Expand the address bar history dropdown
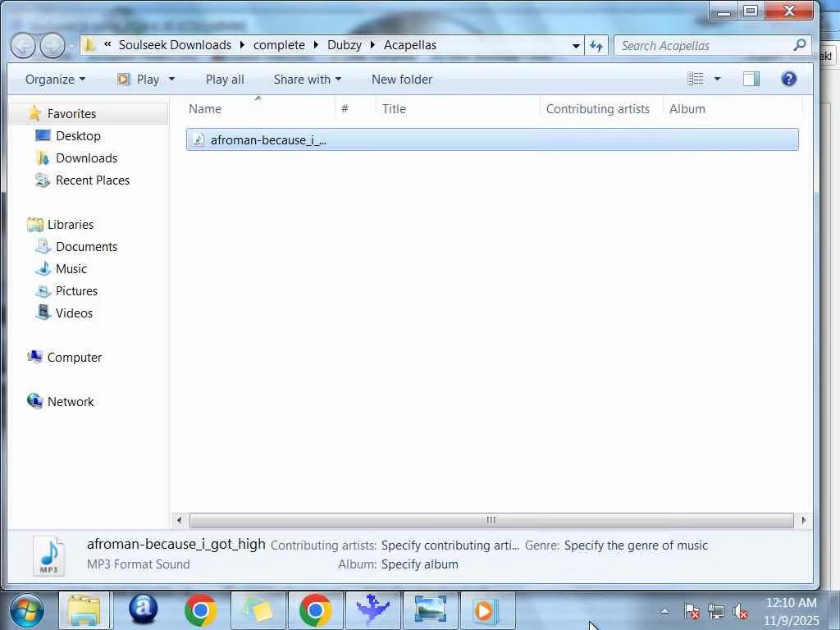Viewport: 840px width, 630px height. pos(576,46)
